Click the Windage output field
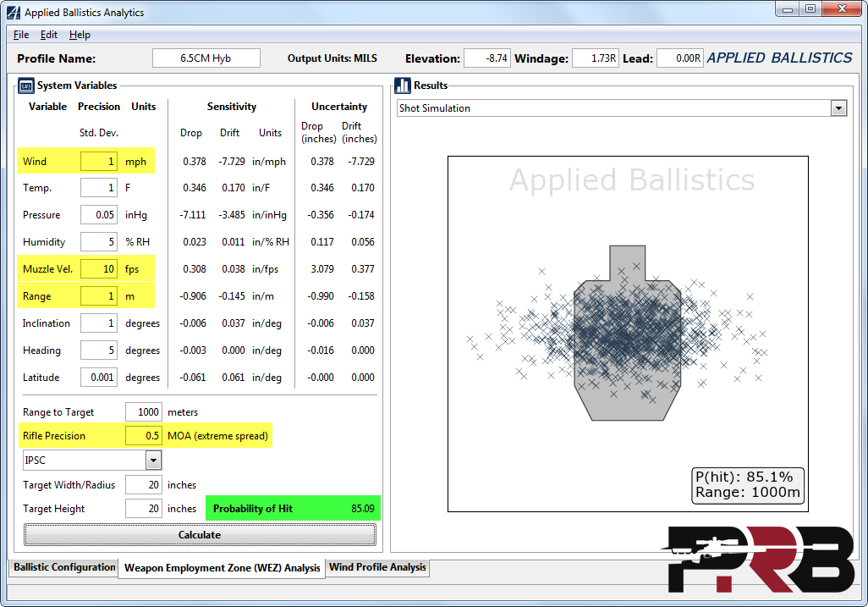 coord(595,58)
